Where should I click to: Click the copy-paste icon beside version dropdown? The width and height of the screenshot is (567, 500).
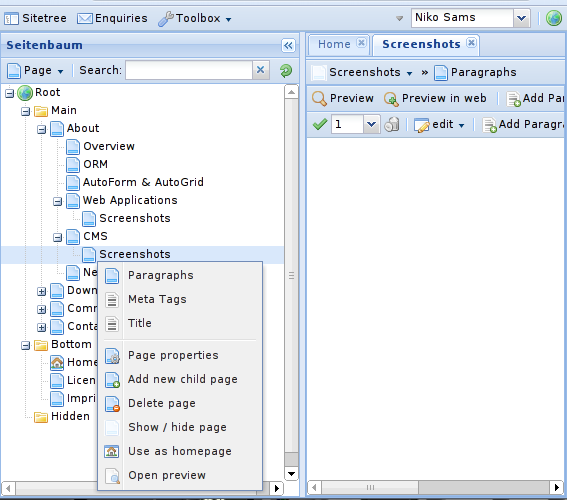[x=392, y=124]
